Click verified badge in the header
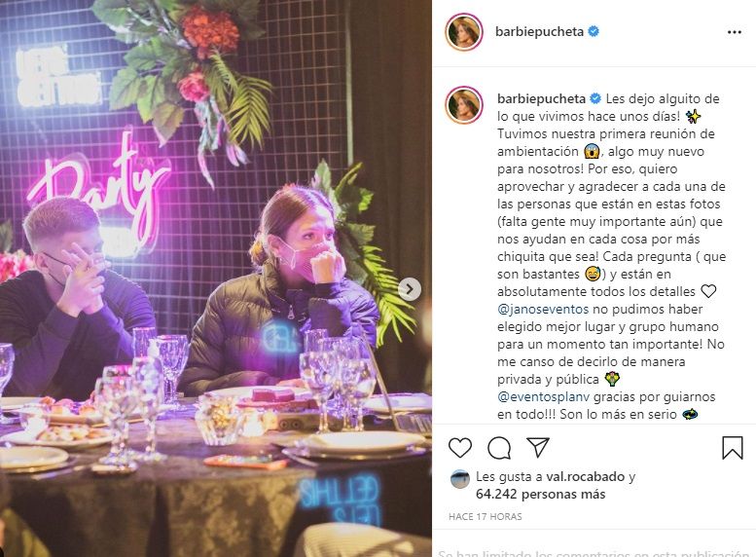This screenshot has width=756, height=557. [x=594, y=32]
